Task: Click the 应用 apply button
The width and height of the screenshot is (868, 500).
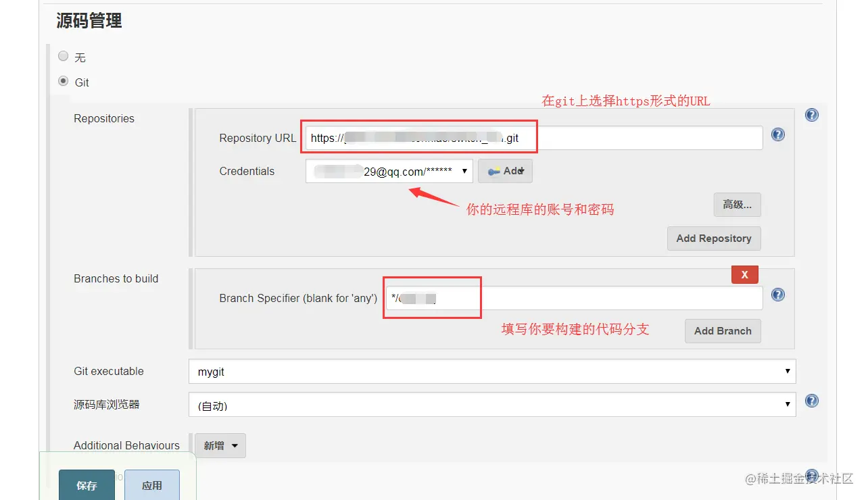Action: (x=152, y=485)
